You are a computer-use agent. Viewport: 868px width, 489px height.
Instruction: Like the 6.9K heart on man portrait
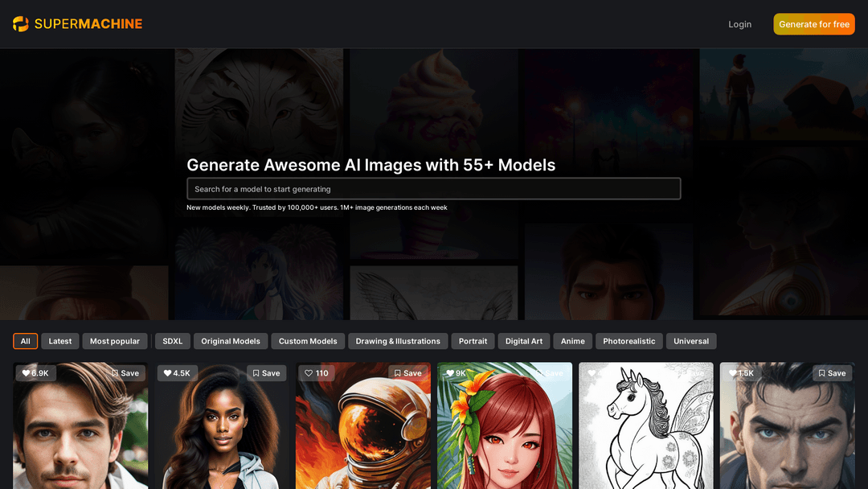pos(35,373)
